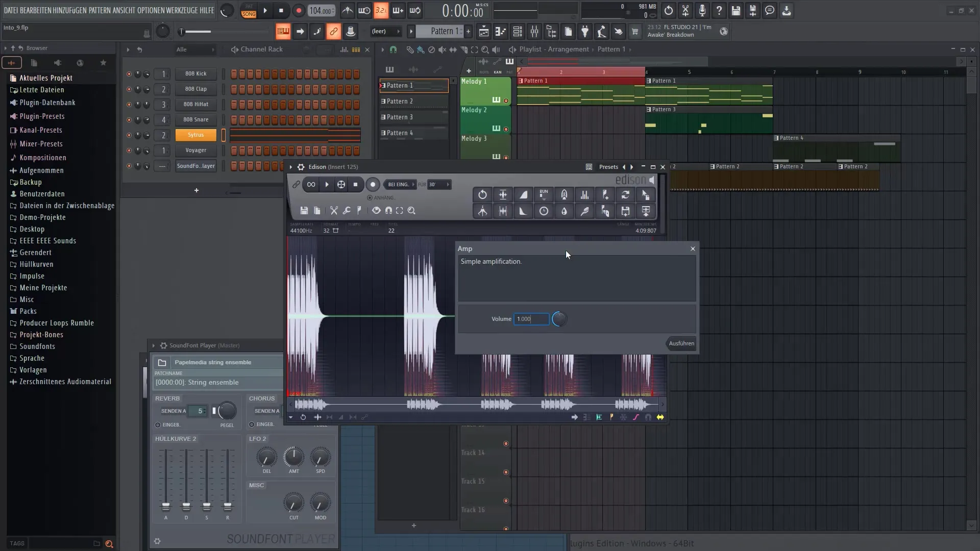Viewport: 980px width, 551px height.
Task: Open the Edison Presets menu
Action: point(608,167)
